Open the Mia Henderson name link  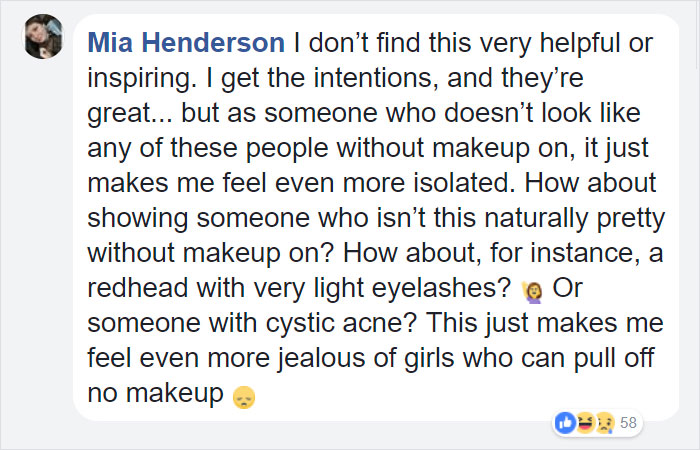point(186,44)
